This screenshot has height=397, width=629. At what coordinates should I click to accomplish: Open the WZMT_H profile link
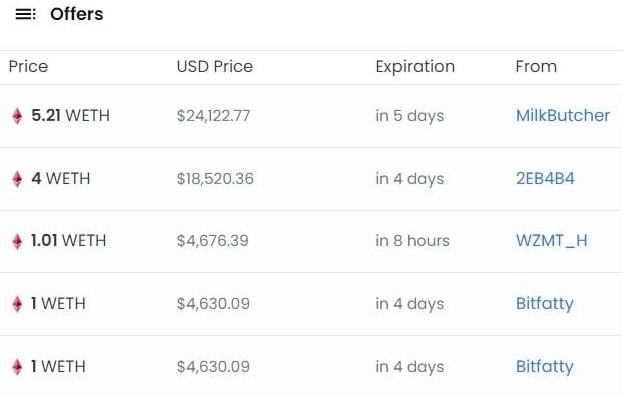(552, 241)
